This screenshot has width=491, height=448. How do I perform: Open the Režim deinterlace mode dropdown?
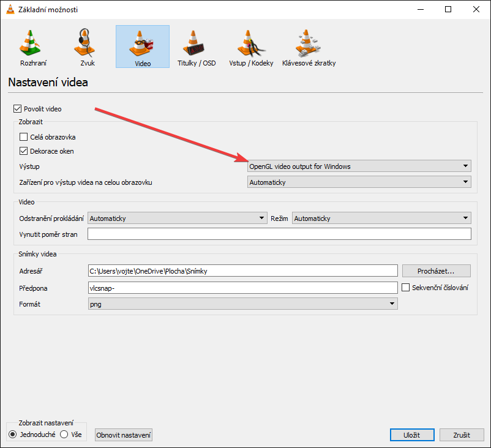[x=381, y=218]
